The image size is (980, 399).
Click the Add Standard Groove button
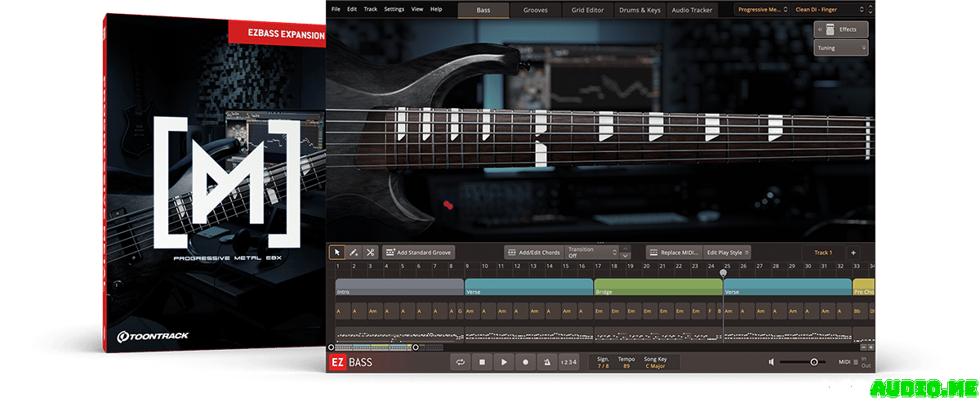(418, 253)
